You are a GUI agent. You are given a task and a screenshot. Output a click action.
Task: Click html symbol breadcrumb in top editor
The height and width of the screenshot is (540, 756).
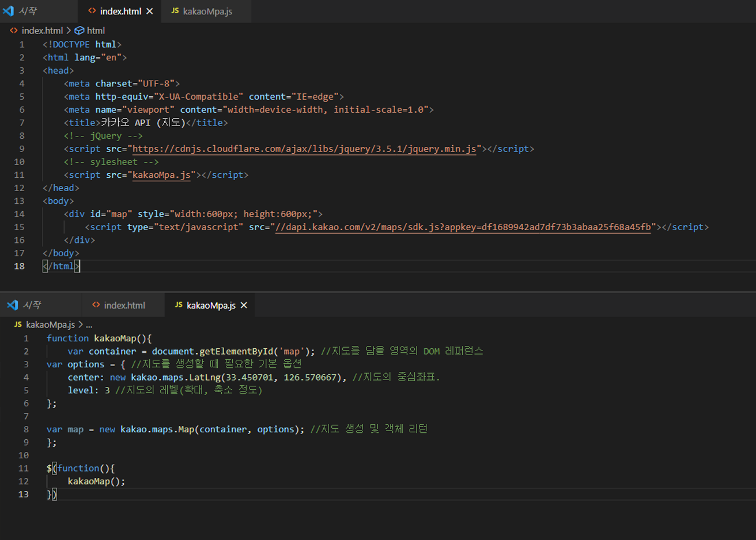point(96,31)
